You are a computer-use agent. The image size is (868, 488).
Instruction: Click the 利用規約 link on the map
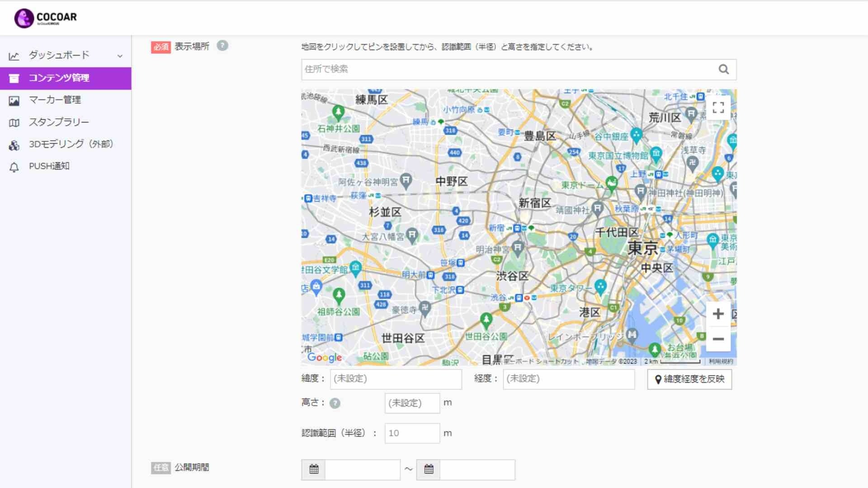coord(721,361)
